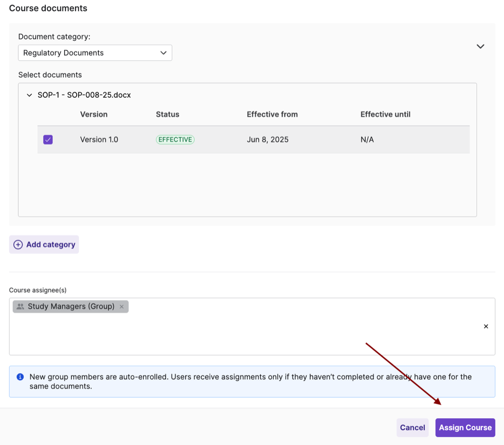Toggle the selected document version checkbox
Viewport: 504px width, 445px height.
tap(48, 139)
